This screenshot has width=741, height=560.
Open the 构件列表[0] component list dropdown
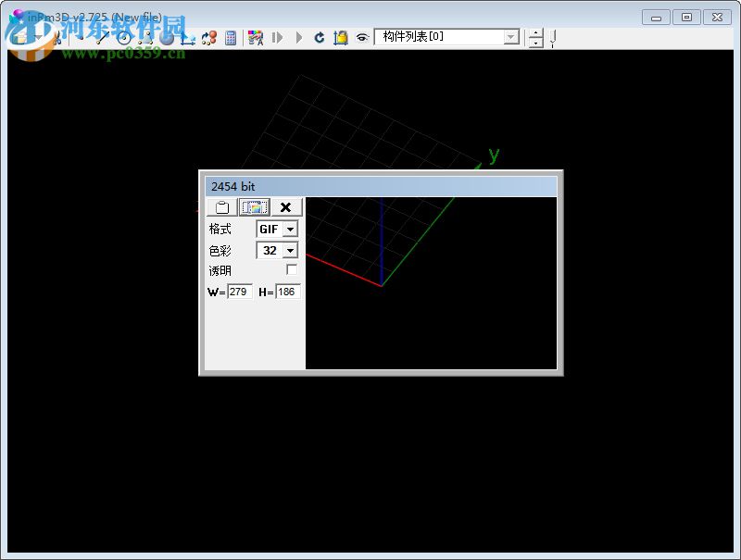(x=511, y=35)
